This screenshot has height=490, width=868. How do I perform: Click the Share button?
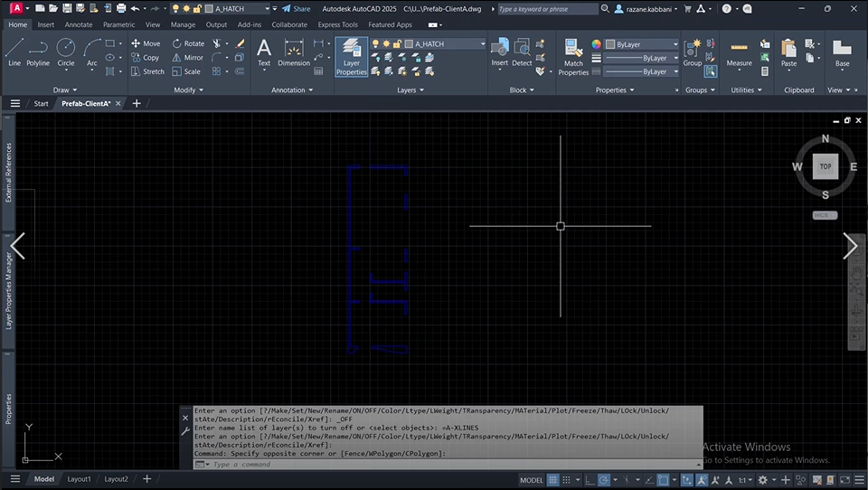click(296, 8)
